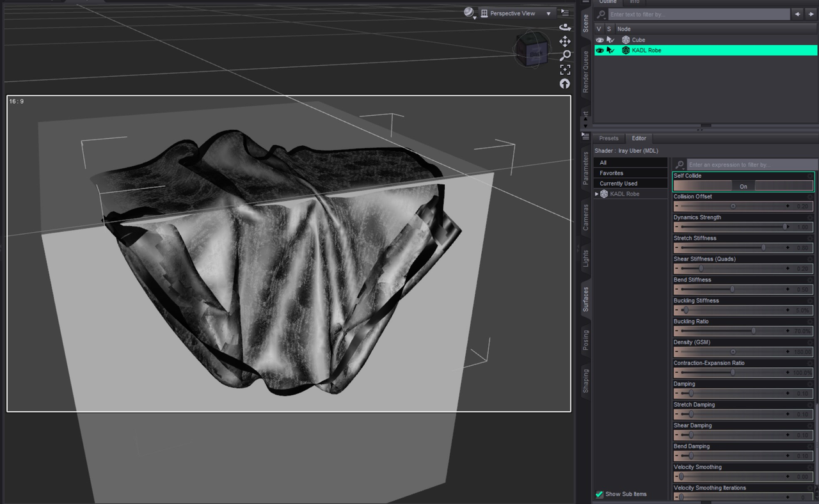Click the V column header in the Scene list
Viewport: 819px width, 504px height.
(599, 29)
